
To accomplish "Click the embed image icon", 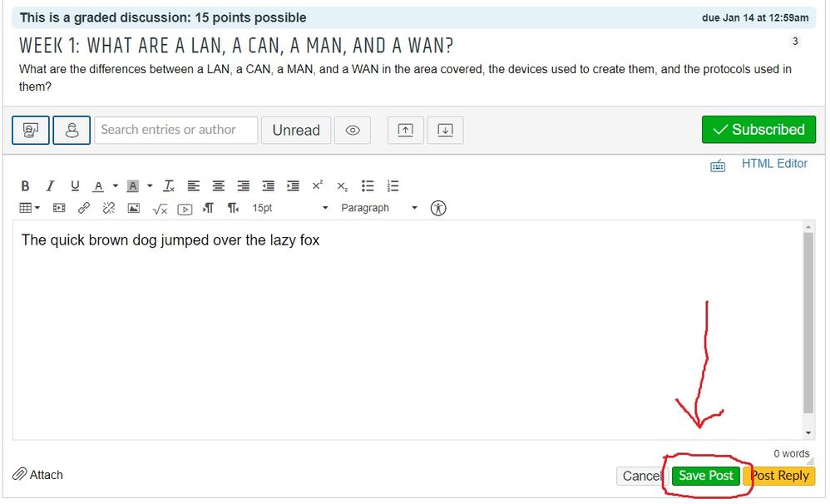I will tap(134, 209).
